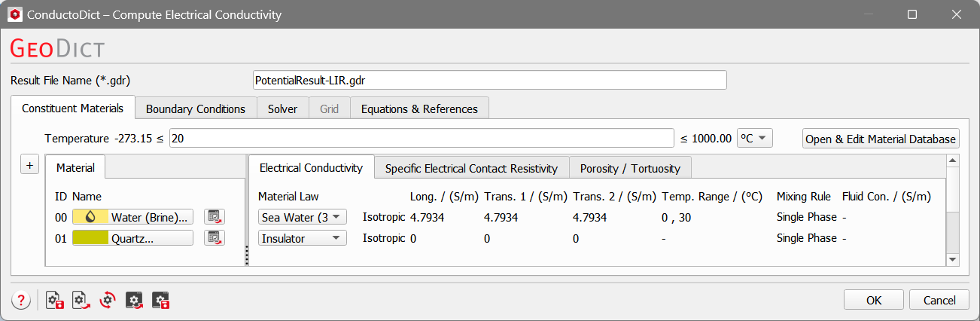Load settings from dark window gear arrow icon
The height and width of the screenshot is (321, 980).
[x=134, y=300]
